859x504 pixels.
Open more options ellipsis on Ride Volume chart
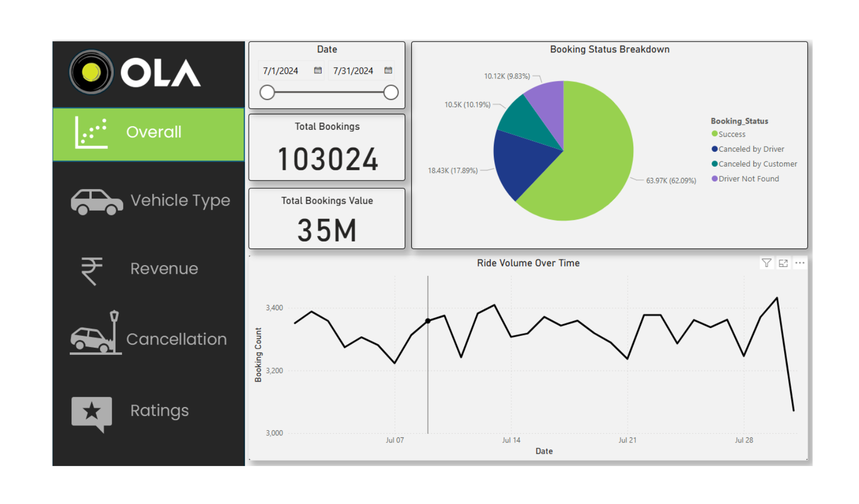pyautogui.click(x=800, y=263)
